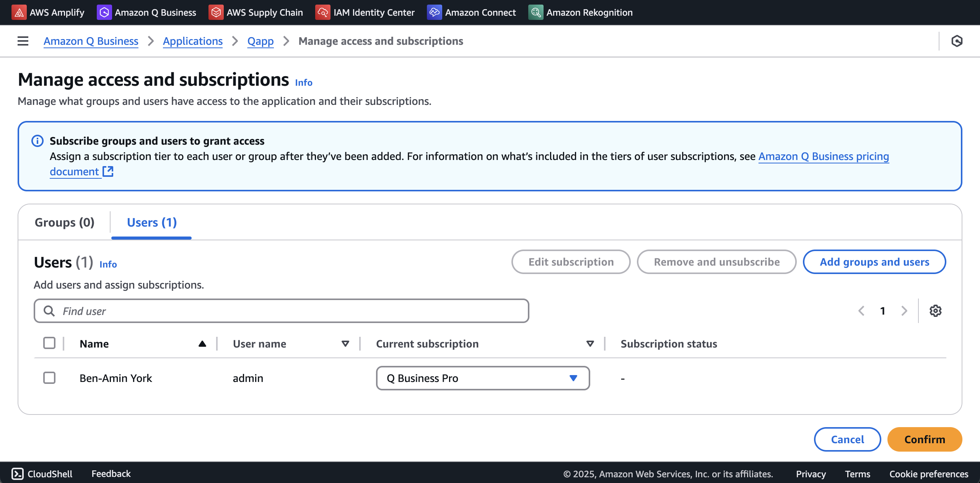This screenshot has width=980, height=483.
Task: Select the checkbox for Ben-Amin York
Action: point(49,378)
